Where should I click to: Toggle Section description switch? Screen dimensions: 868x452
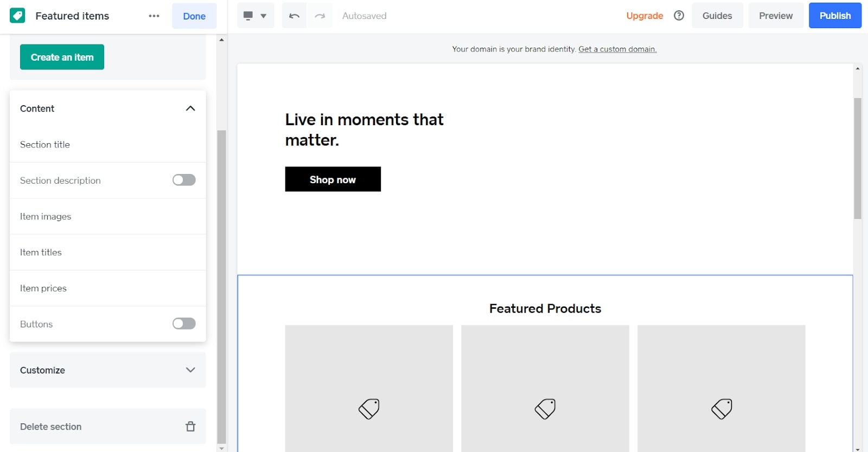(x=184, y=180)
